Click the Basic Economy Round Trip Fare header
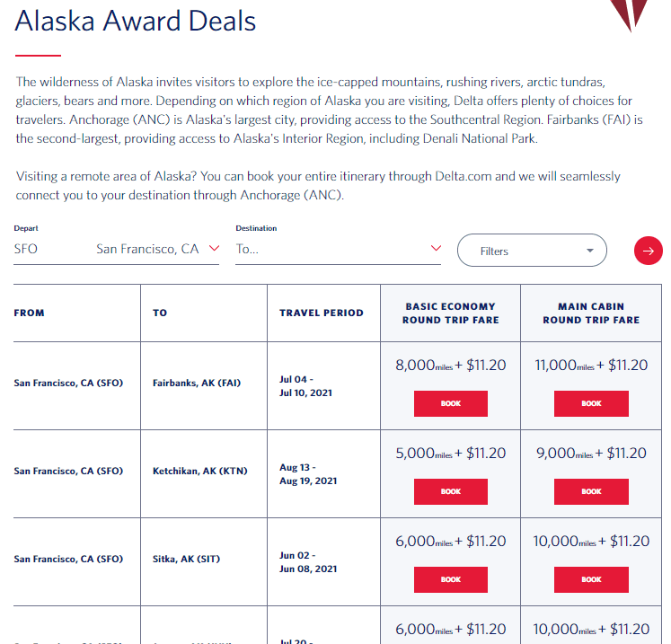The height and width of the screenshot is (644, 671). click(x=450, y=313)
